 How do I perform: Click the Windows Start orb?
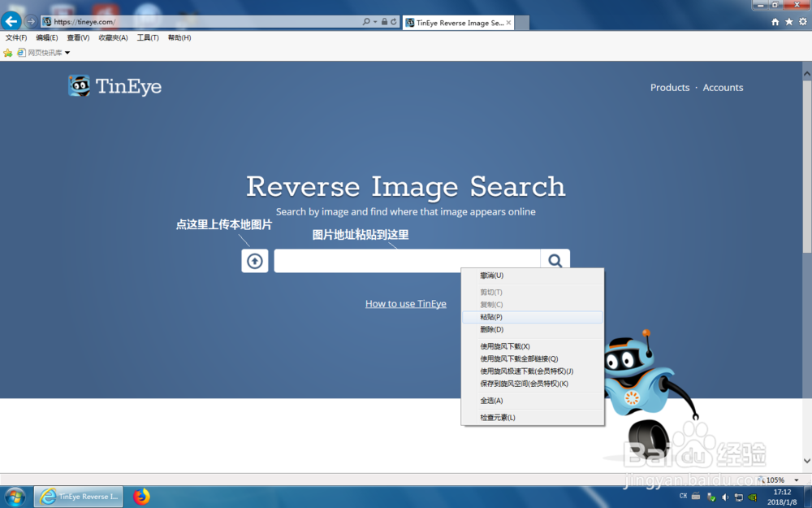pyautogui.click(x=15, y=497)
